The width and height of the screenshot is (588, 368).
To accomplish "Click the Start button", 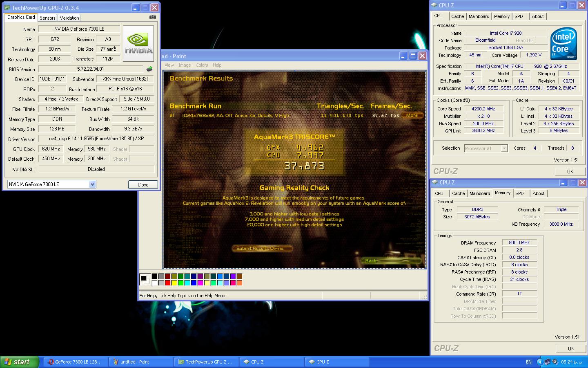I will click(19, 362).
